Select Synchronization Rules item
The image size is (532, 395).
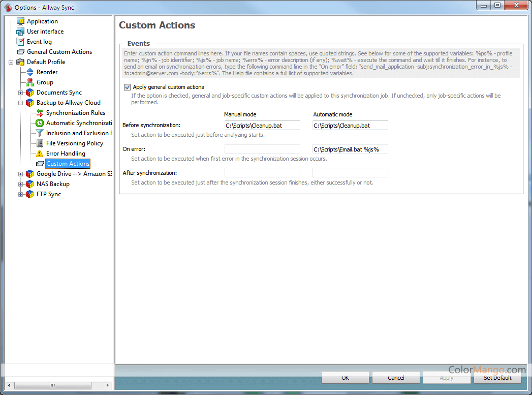click(76, 113)
